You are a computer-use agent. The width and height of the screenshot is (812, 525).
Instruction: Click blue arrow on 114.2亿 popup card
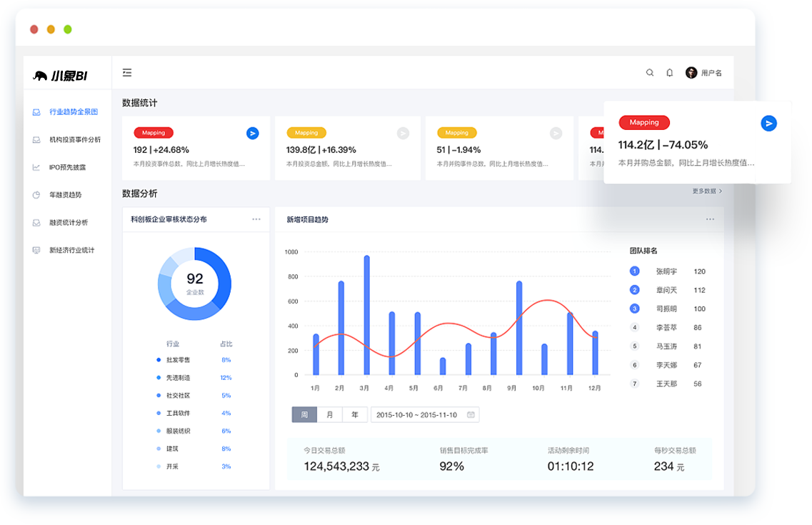(x=768, y=124)
